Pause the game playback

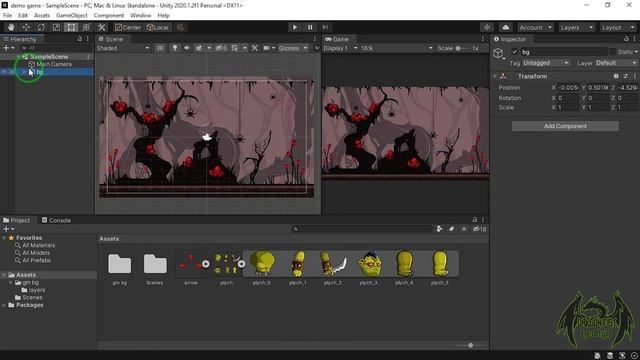coord(310,27)
